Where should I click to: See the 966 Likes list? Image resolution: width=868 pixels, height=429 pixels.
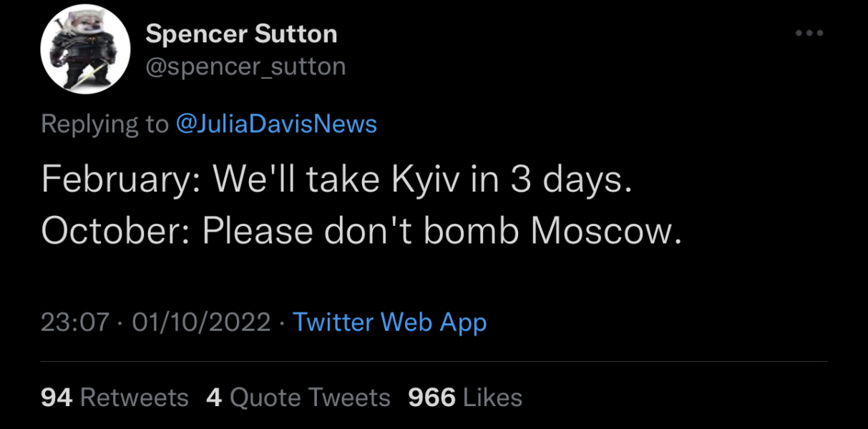click(465, 398)
